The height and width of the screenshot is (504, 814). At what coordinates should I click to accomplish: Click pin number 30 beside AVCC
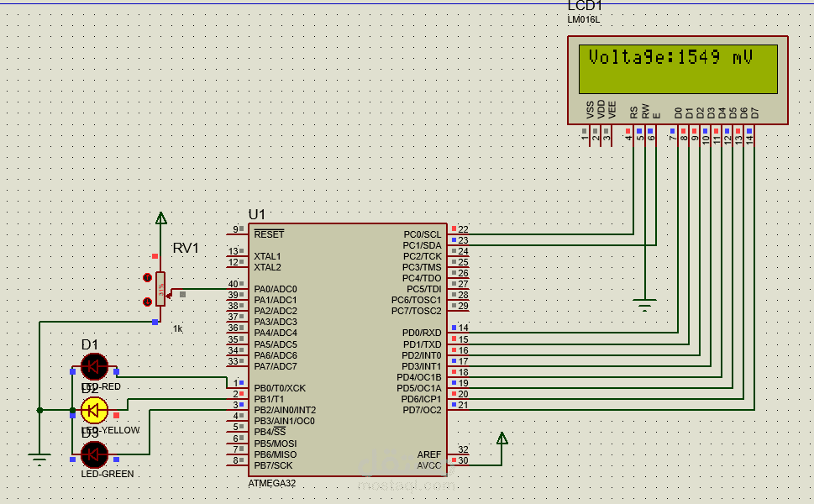(463, 460)
